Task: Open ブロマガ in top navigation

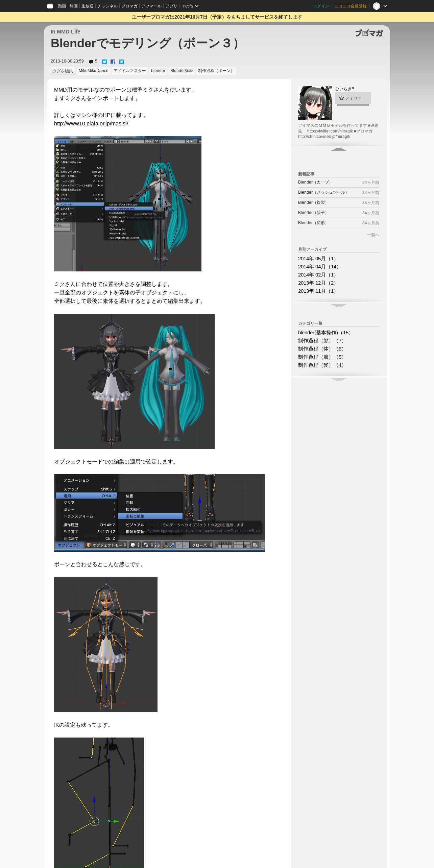Action: coord(129,6)
